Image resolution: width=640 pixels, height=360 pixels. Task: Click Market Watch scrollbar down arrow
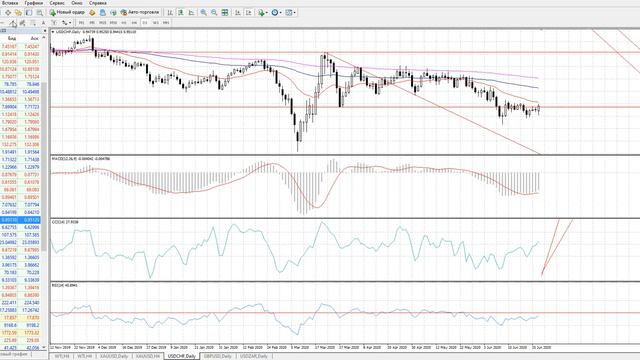(x=44, y=347)
